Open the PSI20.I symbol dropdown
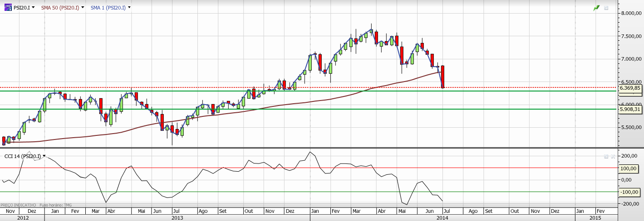This screenshot has height=221, width=644. pos(34,8)
